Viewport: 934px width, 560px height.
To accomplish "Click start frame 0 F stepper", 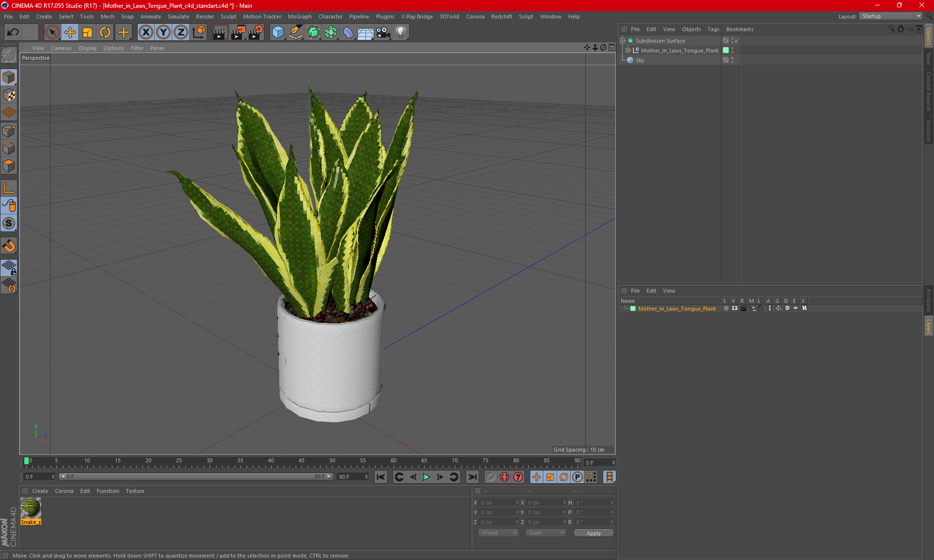I will (x=53, y=477).
